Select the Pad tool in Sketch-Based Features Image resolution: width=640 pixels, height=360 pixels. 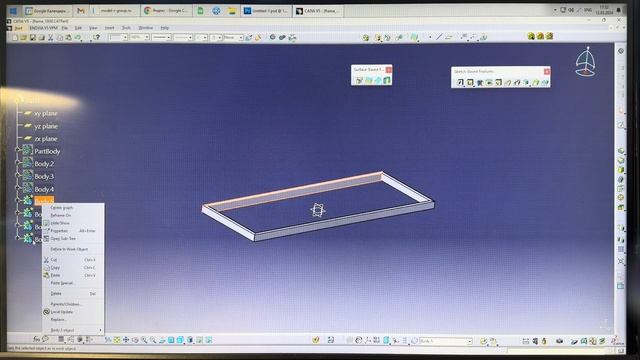[460, 82]
